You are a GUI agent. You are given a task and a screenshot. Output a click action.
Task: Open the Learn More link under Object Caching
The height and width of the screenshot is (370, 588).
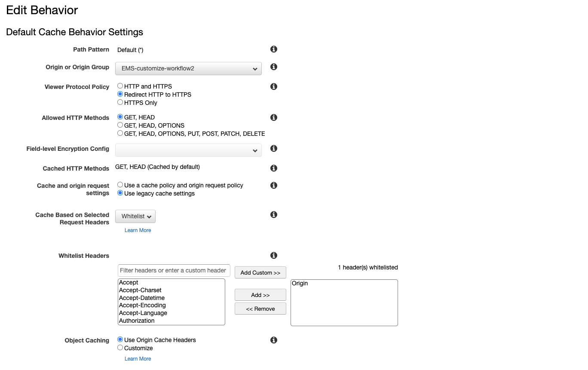(x=138, y=358)
